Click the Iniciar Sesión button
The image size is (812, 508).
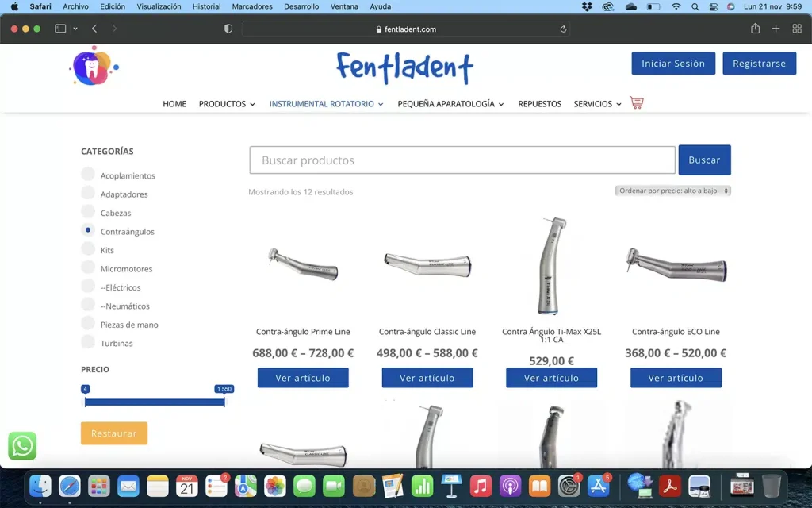coord(673,63)
